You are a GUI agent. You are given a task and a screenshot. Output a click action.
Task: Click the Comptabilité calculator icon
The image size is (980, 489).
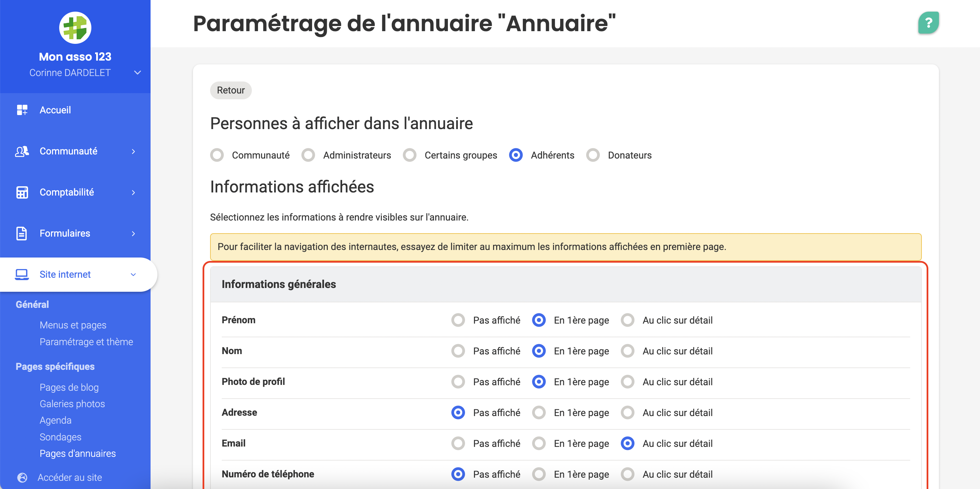[x=22, y=192]
